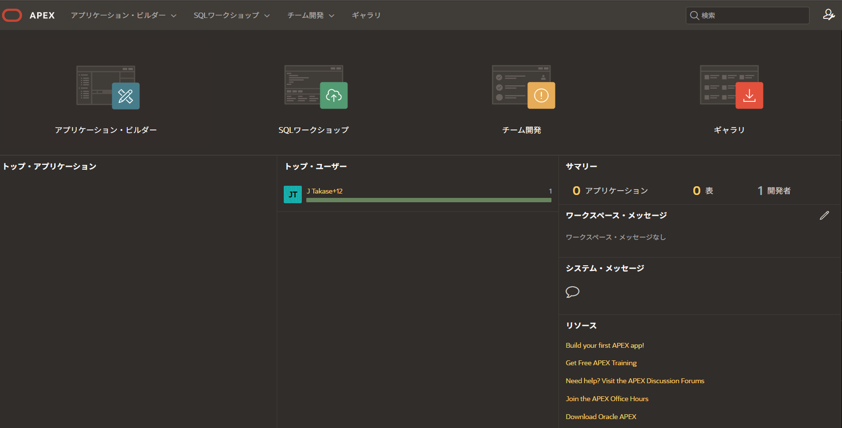The image size is (842, 428).
Task: Click the サマリー heading
Action: pos(582,166)
